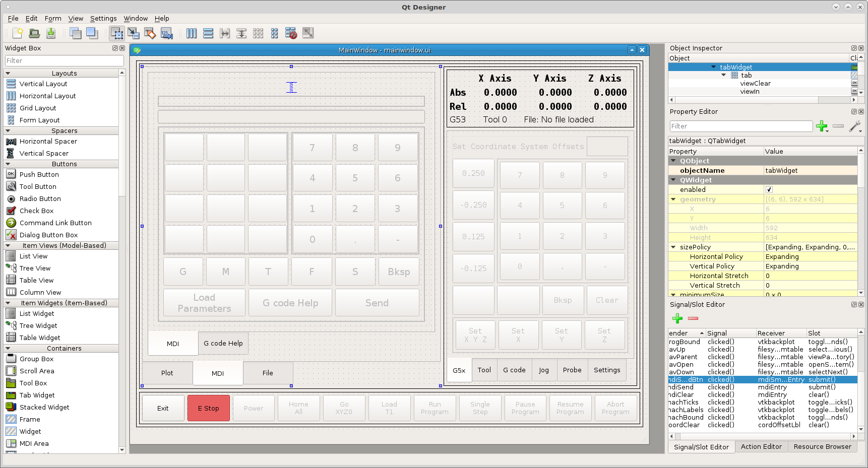Collapse the Containers category header
Viewport: 868px width, 468px height.
8,348
